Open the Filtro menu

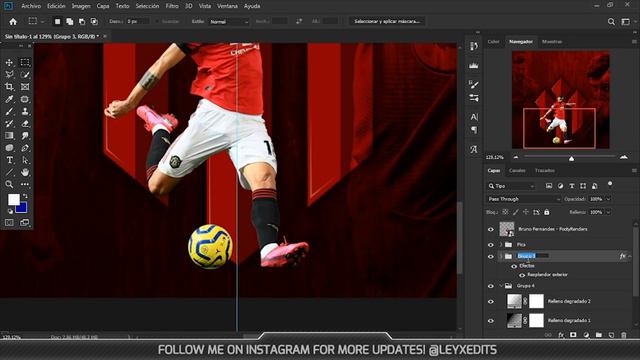(172, 6)
